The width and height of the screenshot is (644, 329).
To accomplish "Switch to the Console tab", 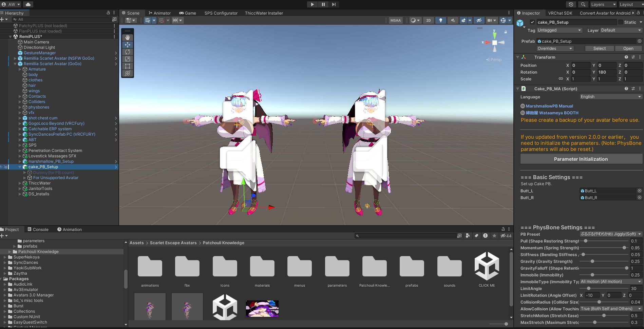I will (x=38, y=229).
